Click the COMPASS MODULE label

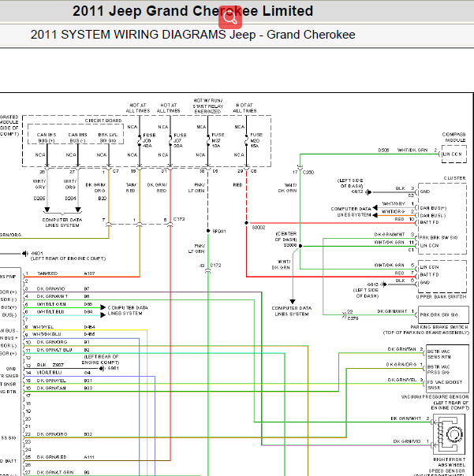[453, 137]
